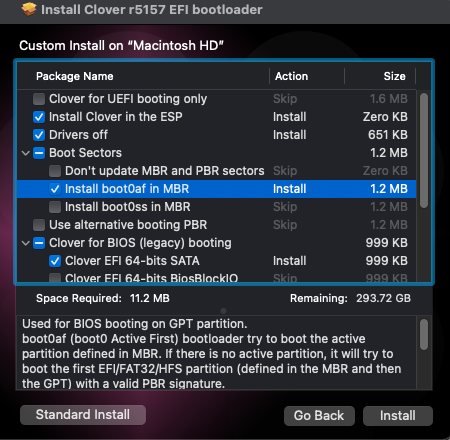Select the Install Clover in the ESP label
Screen dimensions: 450x440
[x=116, y=117]
